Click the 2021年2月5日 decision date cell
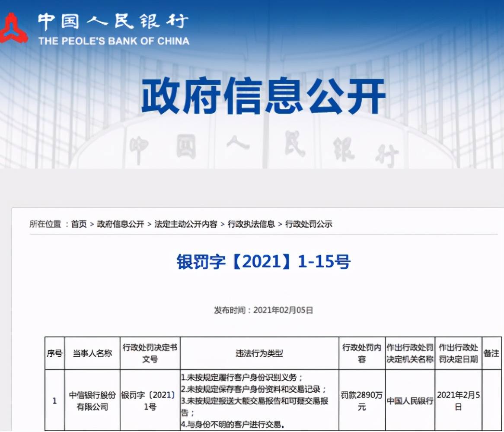The height and width of the screenshot is (432, 504). click(x=458, y=401)
